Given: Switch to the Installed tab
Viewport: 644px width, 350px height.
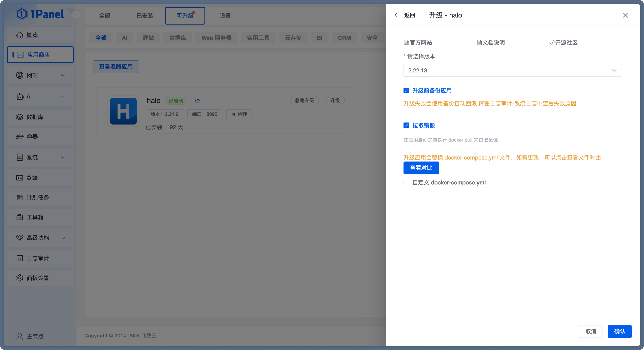Looking at the screenshot, I should [145, 16].
